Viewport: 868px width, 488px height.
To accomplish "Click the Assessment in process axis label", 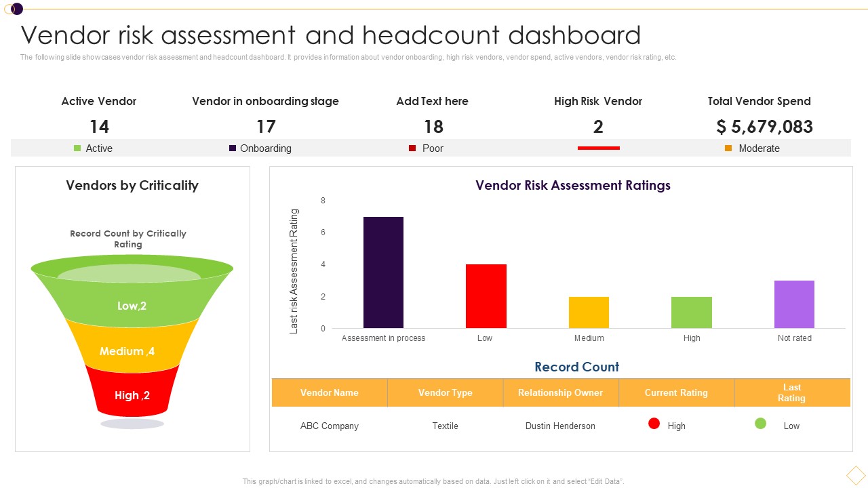I will pyautogui.click(x=384, y=338).
